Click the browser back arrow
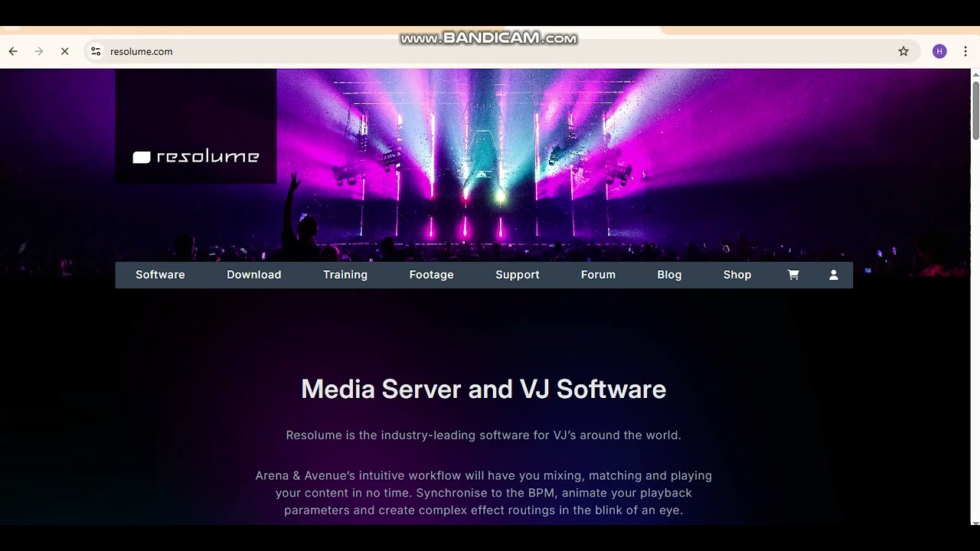Viewport: 980px width, 551px height. pos(13,51)
